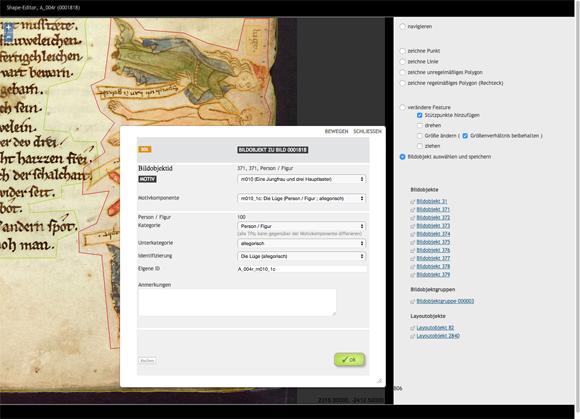580x419 pixels.
Task: Select zeichne unregelmäßiges Polygon mode
Action: (402, 72)
